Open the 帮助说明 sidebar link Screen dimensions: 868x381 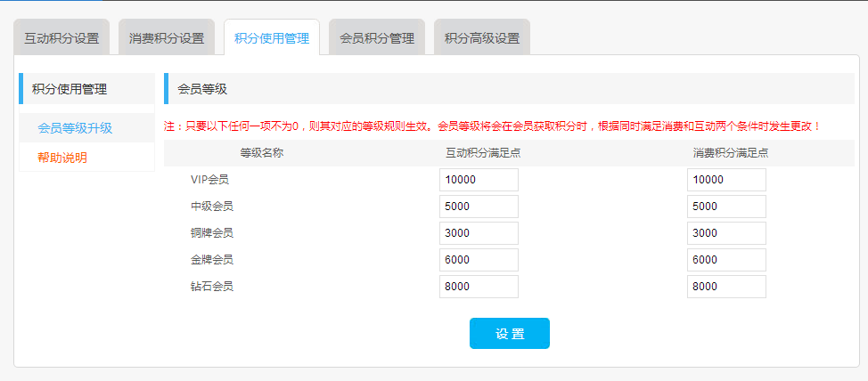click(x=62, y=158)
